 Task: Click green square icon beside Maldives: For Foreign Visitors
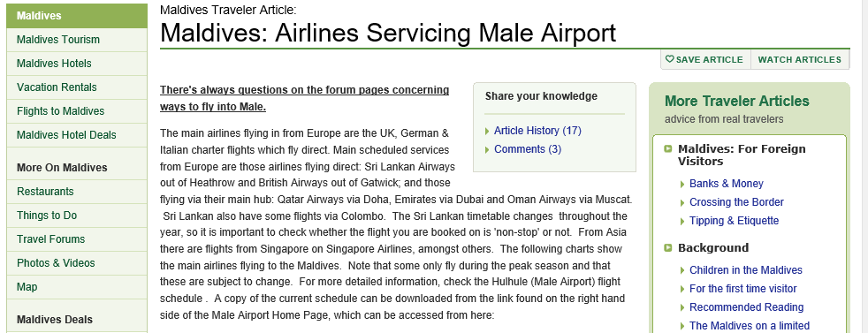668,148
